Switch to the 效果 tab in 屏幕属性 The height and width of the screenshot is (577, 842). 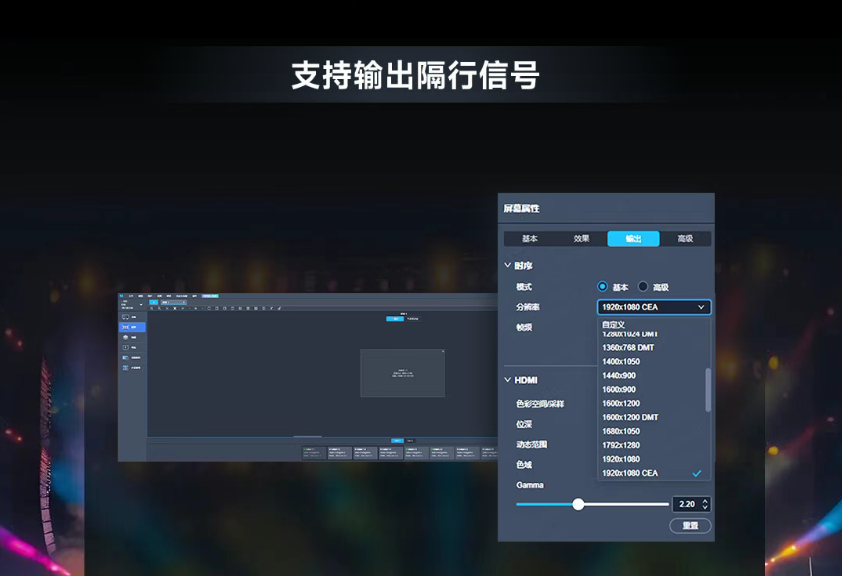(x=583, y=238)
